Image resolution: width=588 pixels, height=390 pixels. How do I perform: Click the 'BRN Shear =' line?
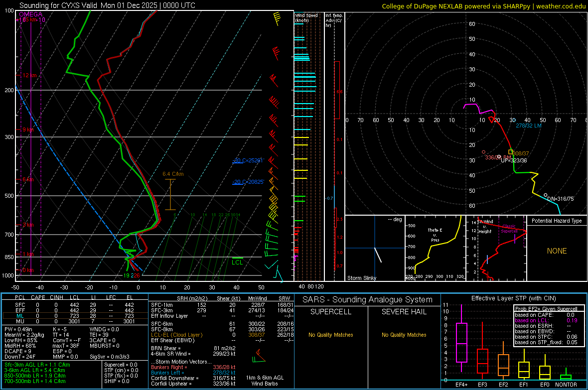(x=193, y=348)
